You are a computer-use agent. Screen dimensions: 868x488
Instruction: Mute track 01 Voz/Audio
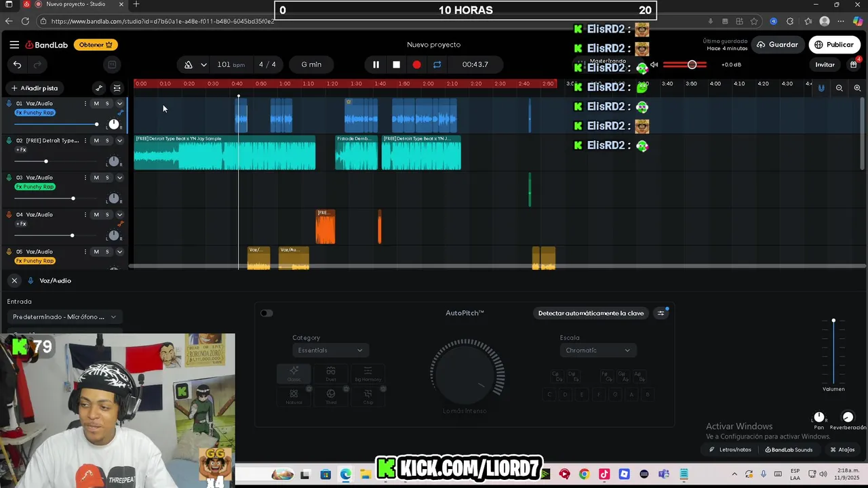coord(96,104)
